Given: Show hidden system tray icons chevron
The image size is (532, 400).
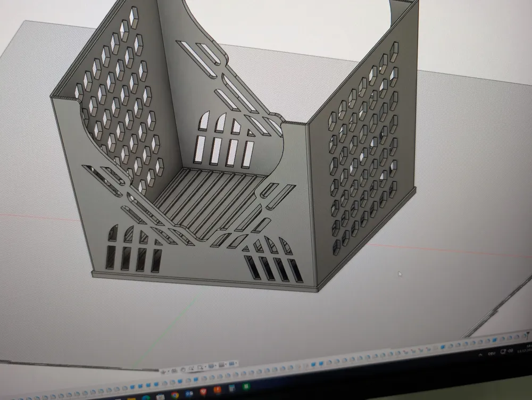Looking at the screenshot, I should [x=480, y=355].
